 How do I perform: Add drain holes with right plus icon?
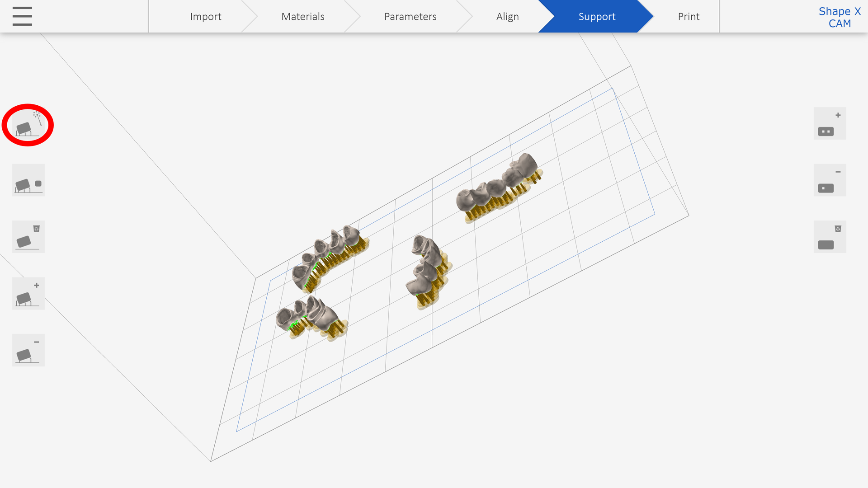coord(830,123)
